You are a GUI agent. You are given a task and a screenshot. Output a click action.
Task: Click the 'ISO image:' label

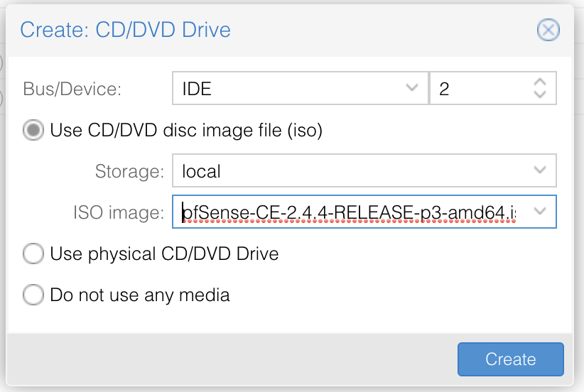pyautogui.click(x=118, y=212)
